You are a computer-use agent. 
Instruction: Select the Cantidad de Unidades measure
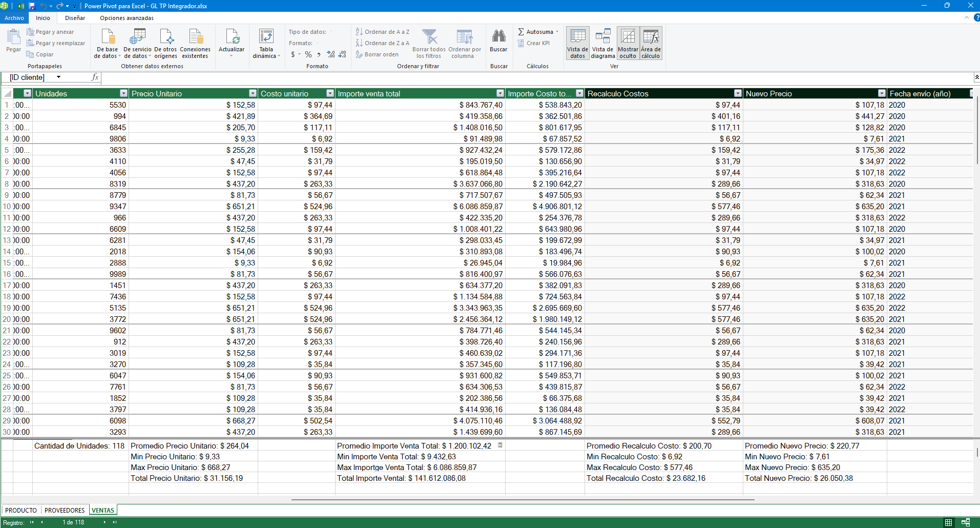tap(80, 446)
